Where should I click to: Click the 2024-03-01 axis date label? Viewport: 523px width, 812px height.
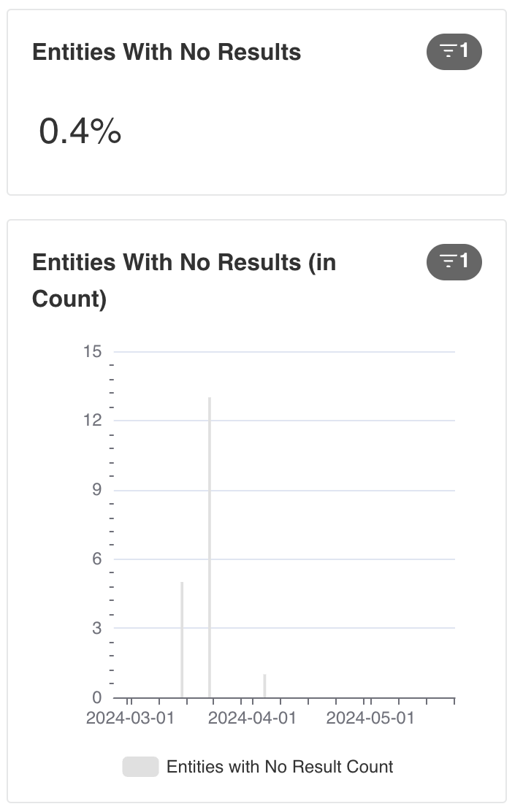[130, 719]
